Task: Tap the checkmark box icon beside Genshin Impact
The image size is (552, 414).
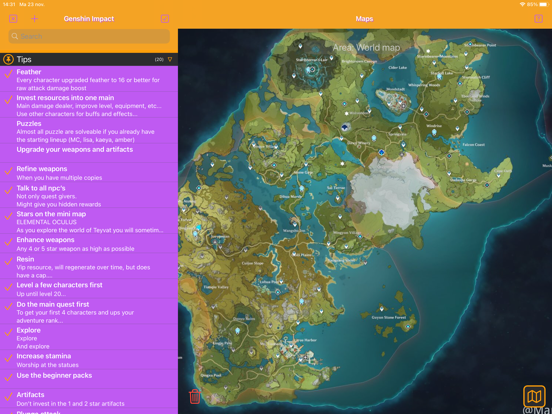Action: [x=165, y=19]
